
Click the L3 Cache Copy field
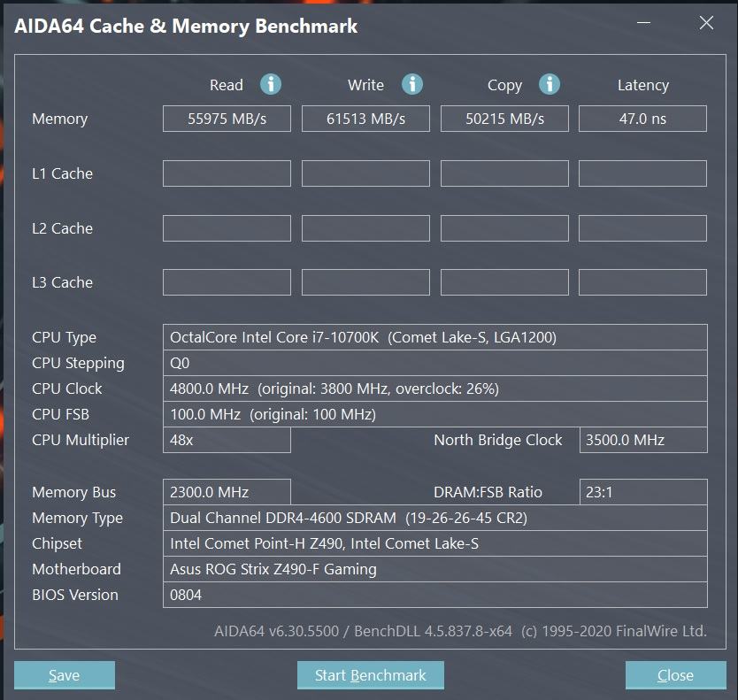(x=504, y=282)
